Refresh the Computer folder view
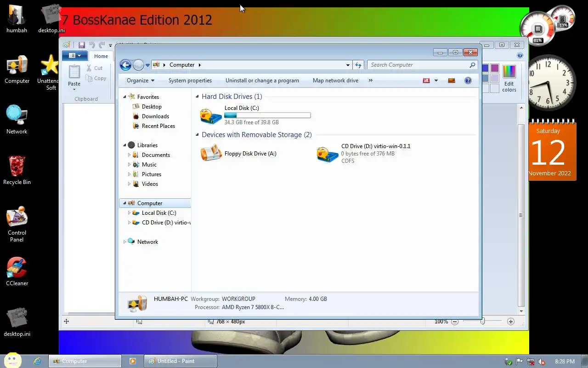The width and height of the screenshot is (588, 368). click(358, 65)
